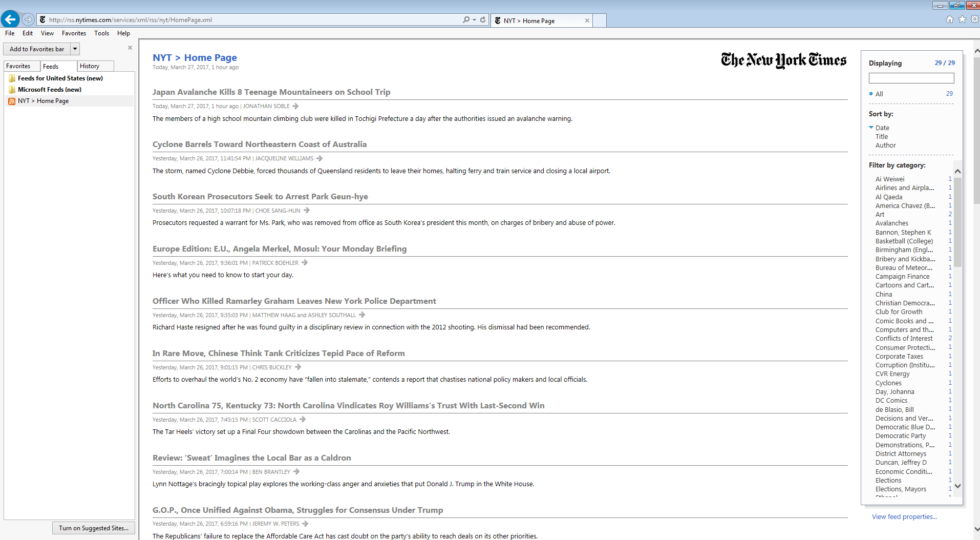Click the Turn on Suggested Sites button
The width and height of the screenshot is (980, 540).
tap(94, 528)
